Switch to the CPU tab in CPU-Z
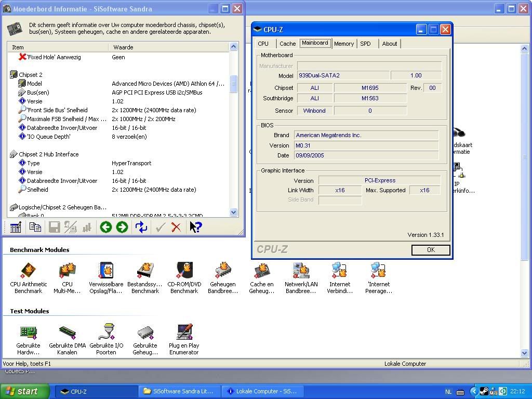The width and height of the screenshot is (532, 399). pos(263,44)
